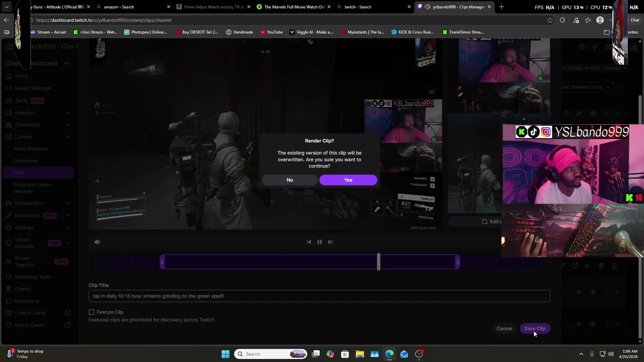644x362 pixels.
Task: Skip to previous frame in clip player
Action: click(309, 242)
